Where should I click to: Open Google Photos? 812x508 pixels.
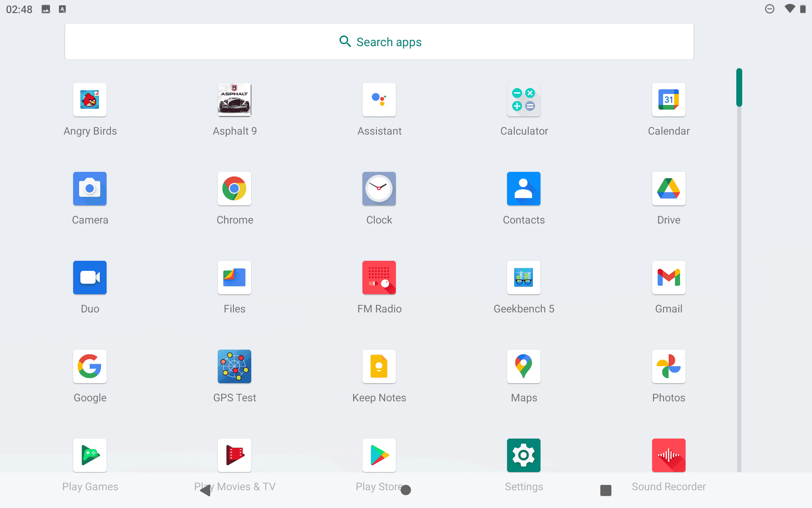pos(669,367)
